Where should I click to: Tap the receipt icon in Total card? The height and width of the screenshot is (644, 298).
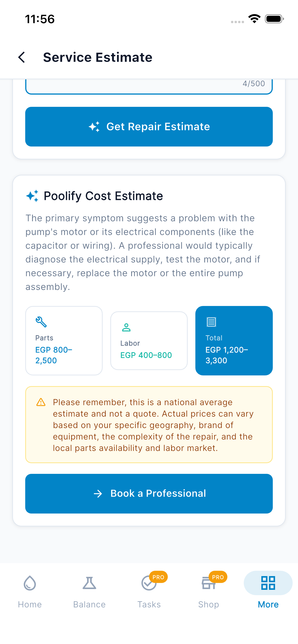[211, 322]
